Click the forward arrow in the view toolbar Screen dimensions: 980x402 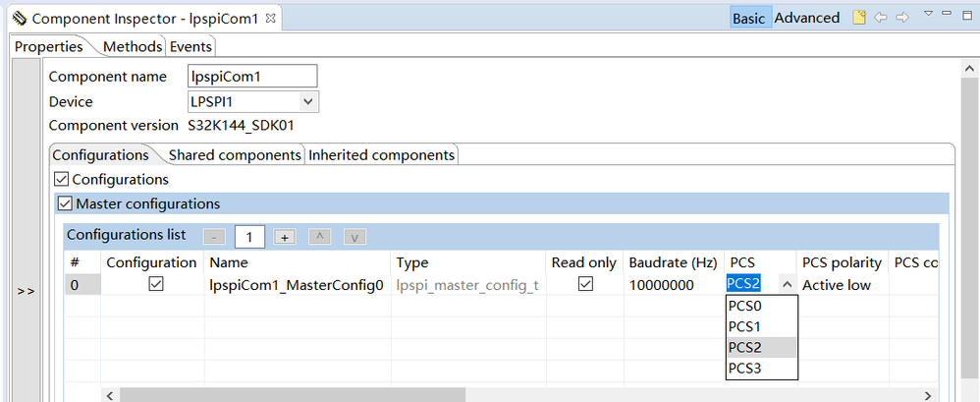point(900,18)
